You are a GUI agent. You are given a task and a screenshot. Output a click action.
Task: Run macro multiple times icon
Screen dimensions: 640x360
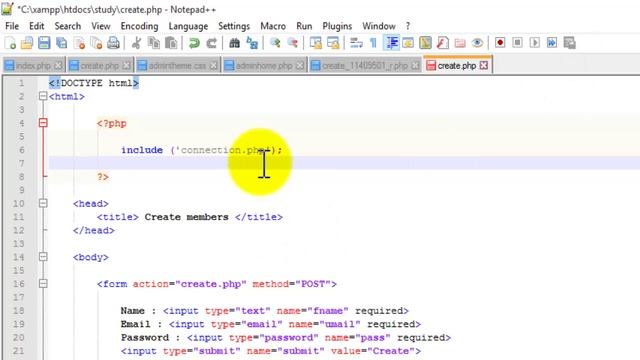(x=552, y=43)
